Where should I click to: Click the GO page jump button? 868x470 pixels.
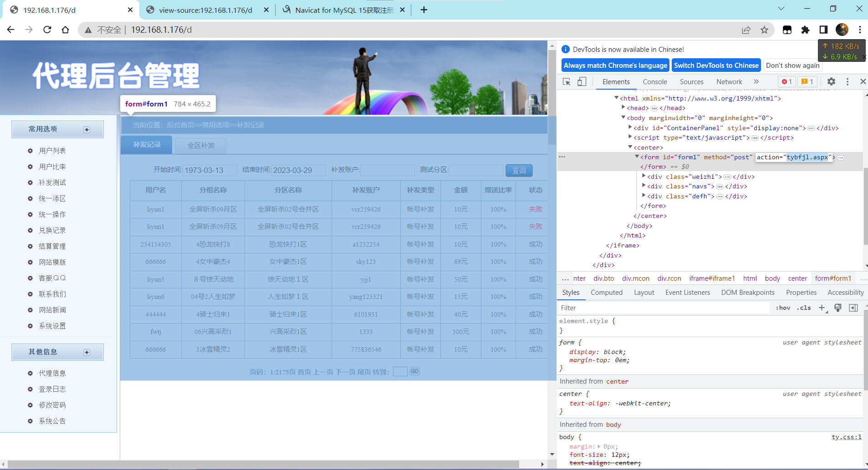(x=414, y=371)
